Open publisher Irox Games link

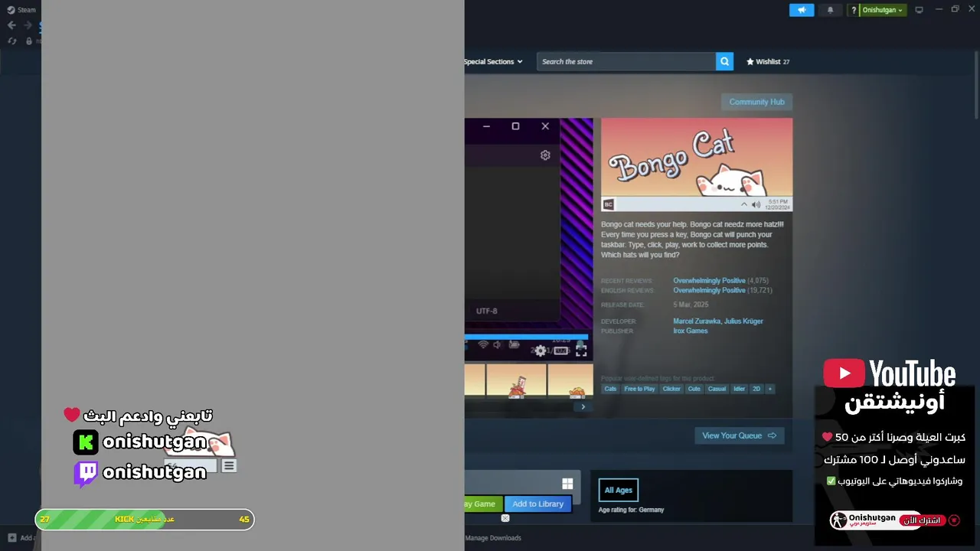[690, 331]
